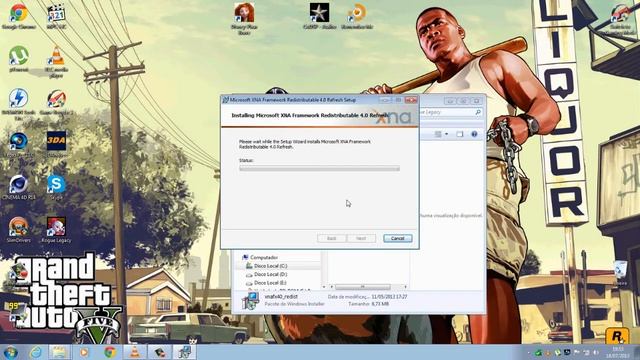The image size is (640, 360).
Task: Click the xnafx40_redist file name text
Action: click(x=281, y=297)
